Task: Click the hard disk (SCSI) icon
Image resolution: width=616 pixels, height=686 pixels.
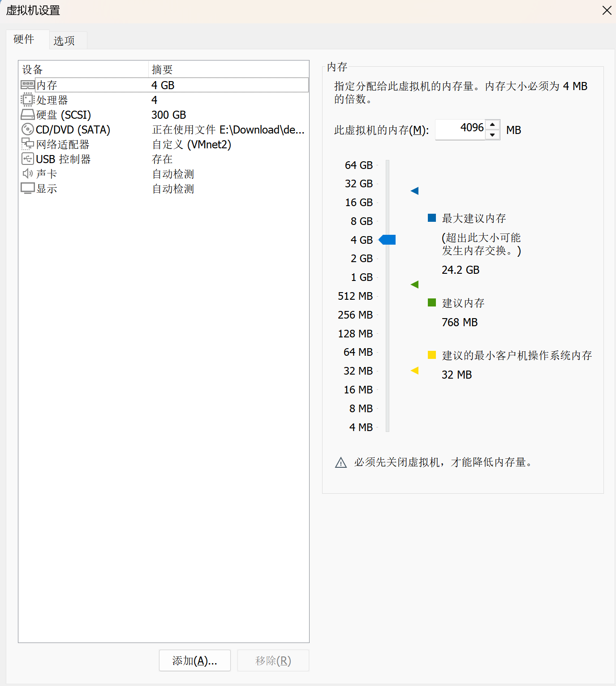Action: pos(28,115)
